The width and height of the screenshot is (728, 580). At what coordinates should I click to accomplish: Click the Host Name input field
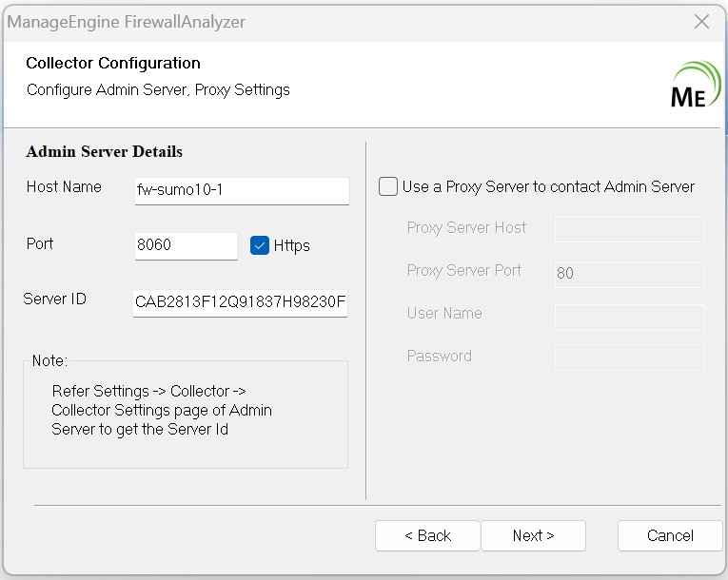click(242, 190)
